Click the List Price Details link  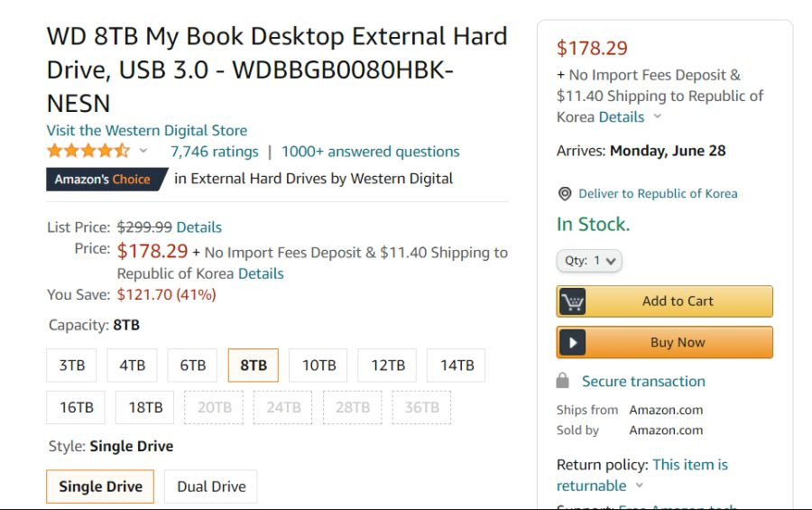click(x=198, y=227)
